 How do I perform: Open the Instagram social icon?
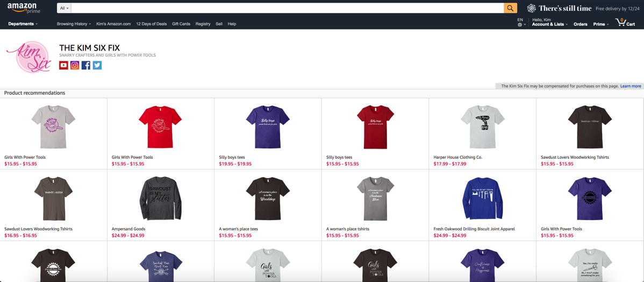pyautogui.click(x=75, y=65)
